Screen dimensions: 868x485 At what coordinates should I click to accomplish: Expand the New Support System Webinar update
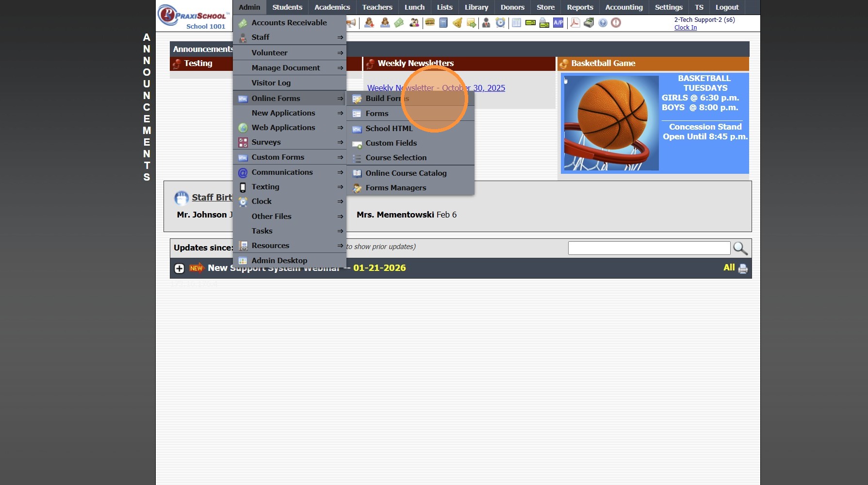180,268
